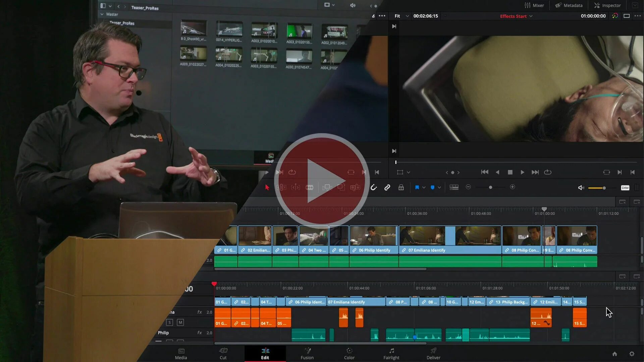Switch to the Color page tab
Screen dimensions: 644x362
pyautogui.click(x=349, y=353)
